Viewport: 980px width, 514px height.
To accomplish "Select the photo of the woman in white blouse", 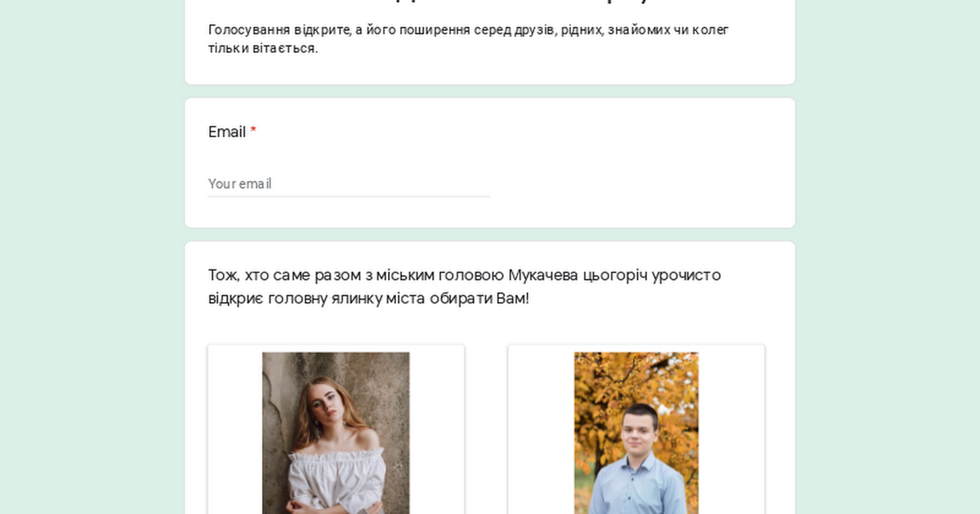I will (336, 433).
